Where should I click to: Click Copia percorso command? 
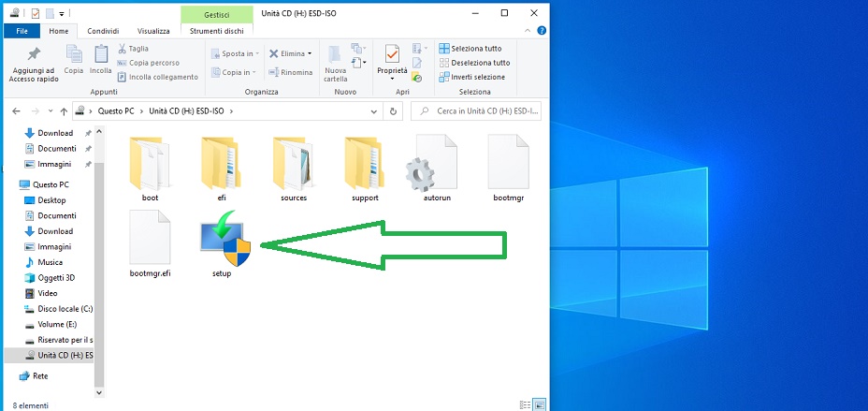click(149, 63)
